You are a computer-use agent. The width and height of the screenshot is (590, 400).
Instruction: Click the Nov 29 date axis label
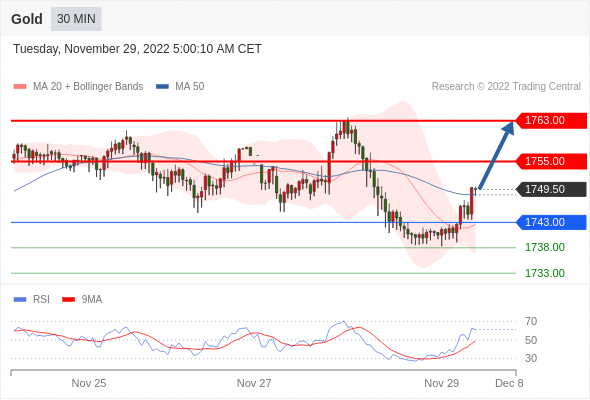click(x=441, y=383)
